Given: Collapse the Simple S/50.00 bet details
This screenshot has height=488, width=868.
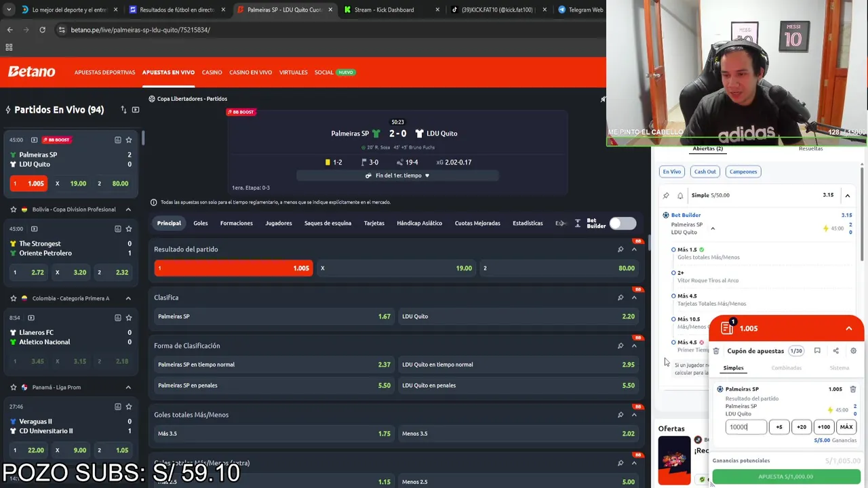Looking at the screenshot, I should point(847,195).
